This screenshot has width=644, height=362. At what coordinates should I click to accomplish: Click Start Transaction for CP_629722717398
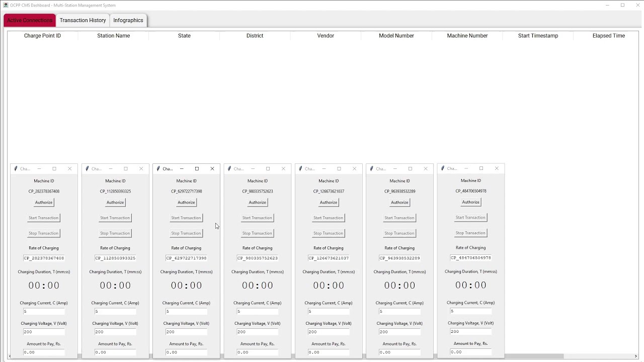[186, 218]
